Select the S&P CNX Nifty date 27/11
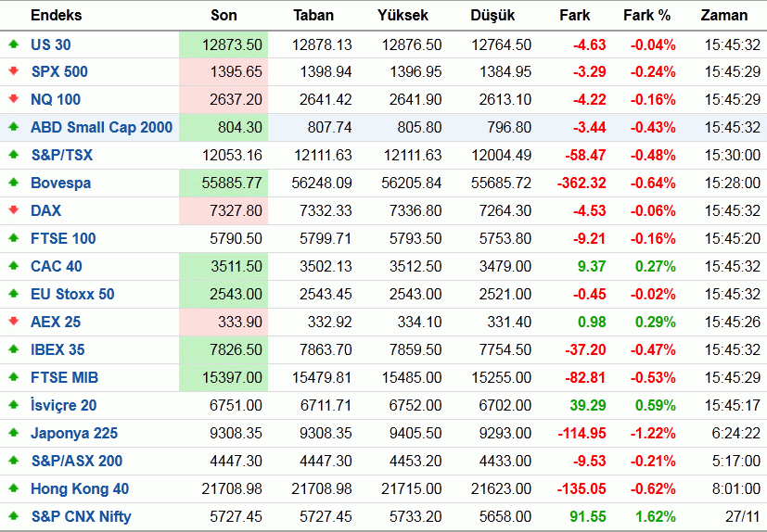 click(x=743, y=517)
